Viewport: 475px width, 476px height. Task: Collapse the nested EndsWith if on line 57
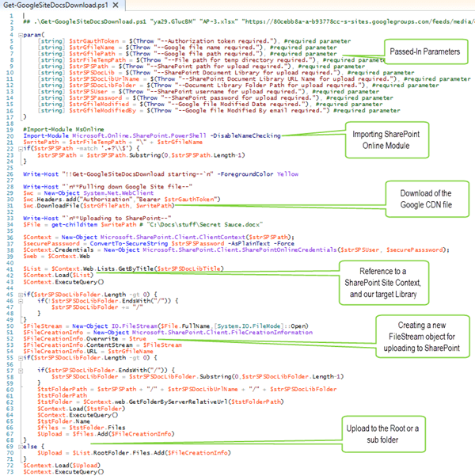tap(18, 370)
